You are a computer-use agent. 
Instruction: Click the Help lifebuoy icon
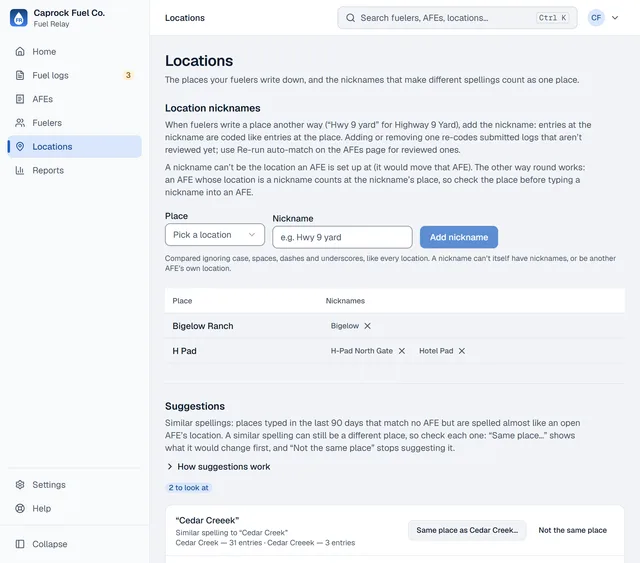(20, 508)
